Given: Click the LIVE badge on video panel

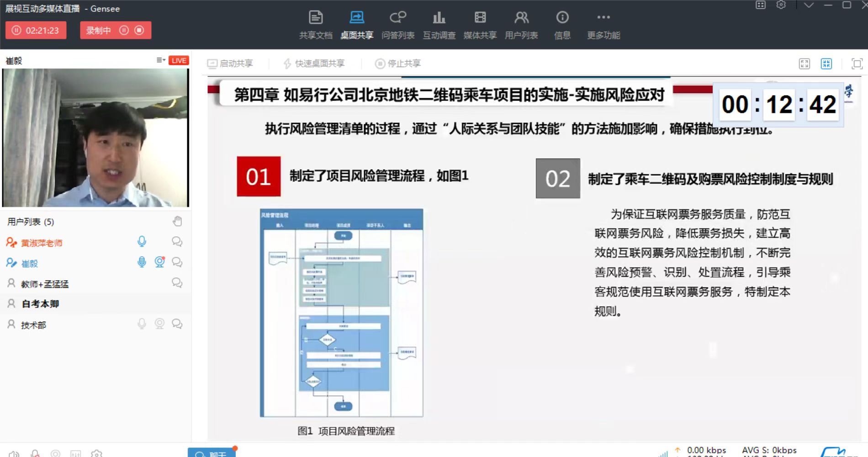Looking at the screenshot, I should (x=179, y=60).
